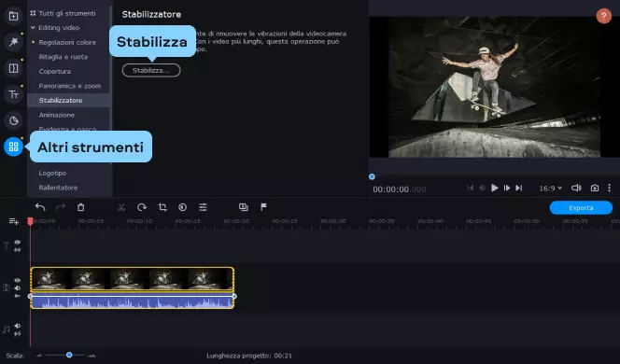Open the Logotipo tool
Screen dimensions: 620x364
pyautogui.click(x=52, y=173)
